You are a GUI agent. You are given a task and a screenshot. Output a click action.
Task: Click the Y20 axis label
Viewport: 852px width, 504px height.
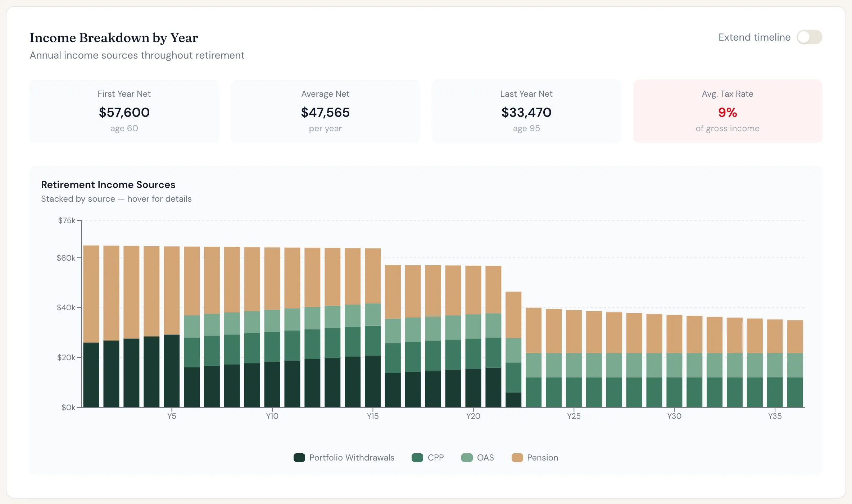pos(473,416)
